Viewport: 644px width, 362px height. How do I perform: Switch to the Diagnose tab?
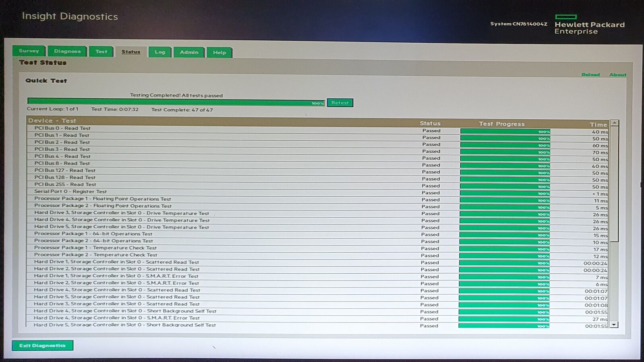[x=67, y=51]
